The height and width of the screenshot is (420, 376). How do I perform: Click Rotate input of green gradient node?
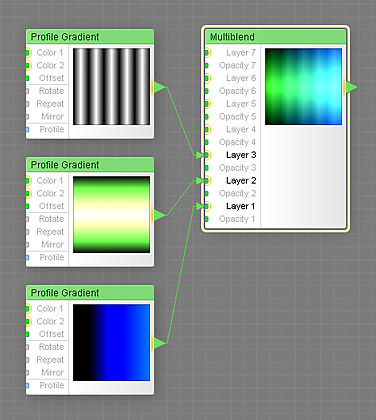tap(28, 219)
